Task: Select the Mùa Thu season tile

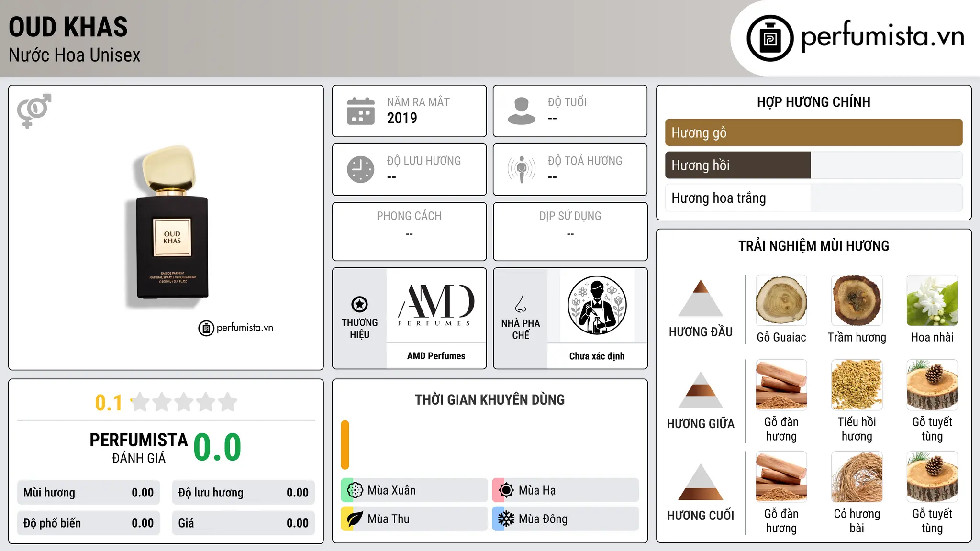Action: coord(414,519)
